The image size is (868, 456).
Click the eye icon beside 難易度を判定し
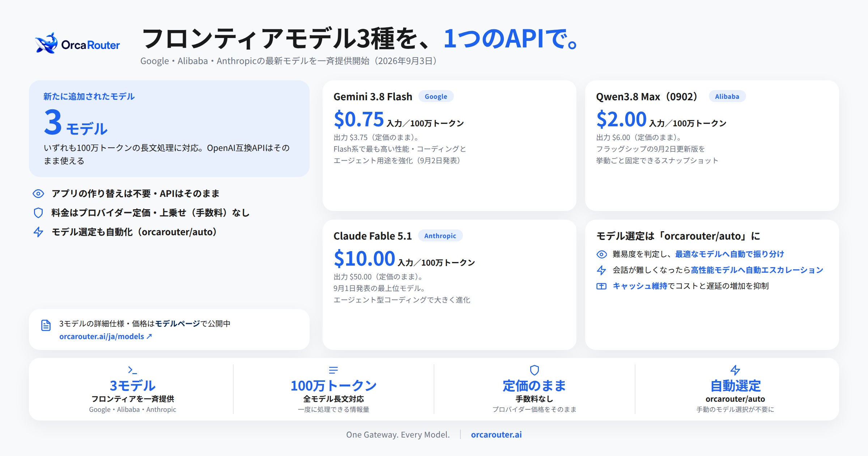tap(601, 254)
